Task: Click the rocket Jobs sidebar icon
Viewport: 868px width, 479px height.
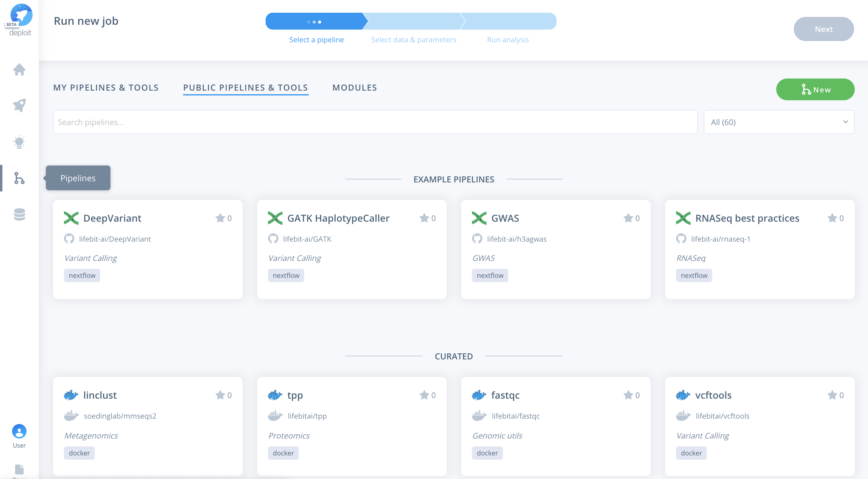Action: [19, 105]
